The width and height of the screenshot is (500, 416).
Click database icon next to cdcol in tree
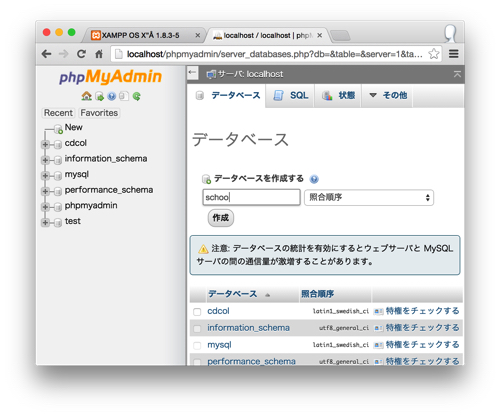(x=58, y=144)
